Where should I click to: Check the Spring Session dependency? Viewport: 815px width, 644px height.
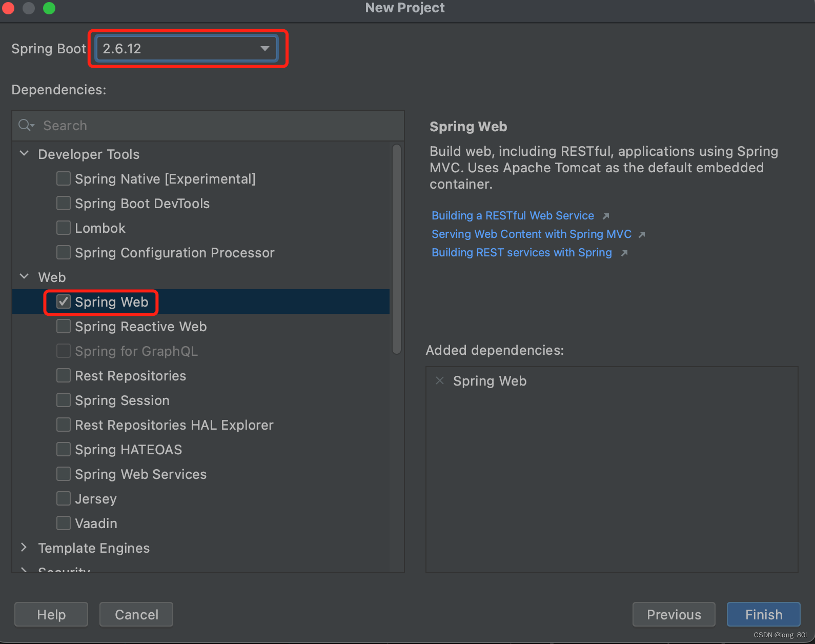(64, 400)
